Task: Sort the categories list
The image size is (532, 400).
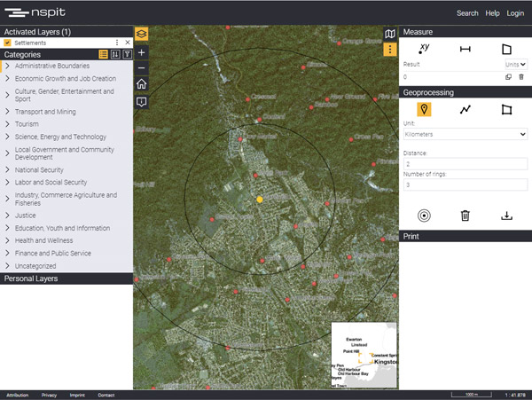Action: click(115, 54)
